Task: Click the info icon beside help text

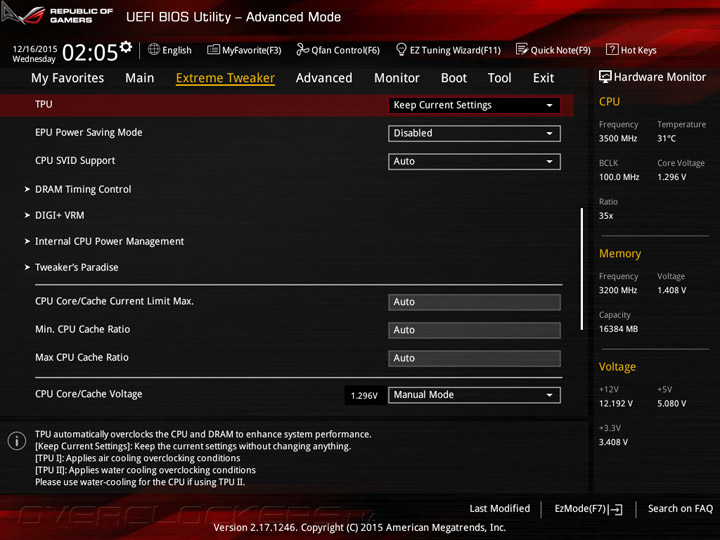Action: pyautogui.click(x=17, y=441)
